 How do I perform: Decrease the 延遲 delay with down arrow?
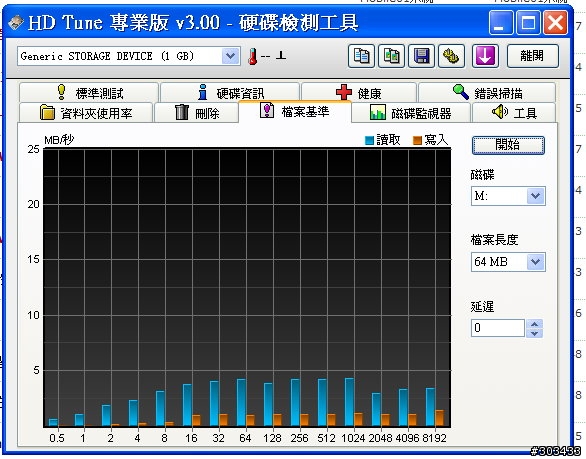(534, 333)
